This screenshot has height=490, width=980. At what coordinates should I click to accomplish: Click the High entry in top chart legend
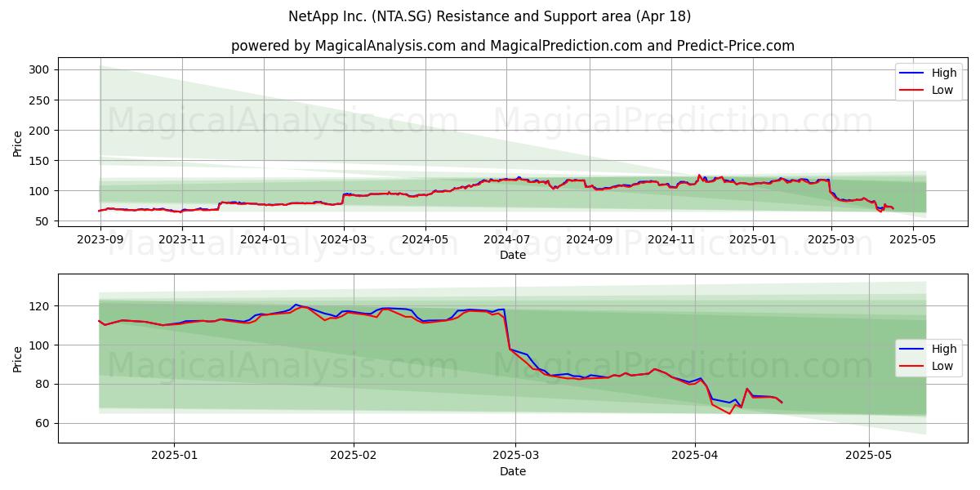[930, 73]
